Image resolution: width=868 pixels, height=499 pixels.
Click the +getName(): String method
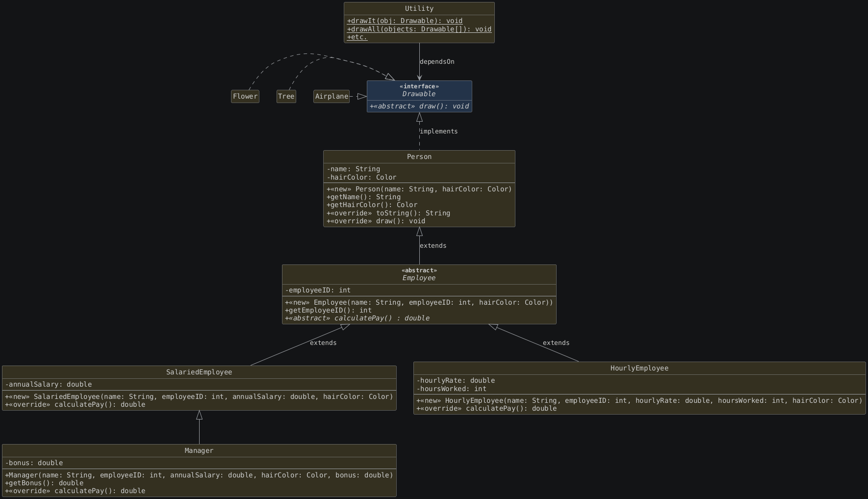[363, 197]
